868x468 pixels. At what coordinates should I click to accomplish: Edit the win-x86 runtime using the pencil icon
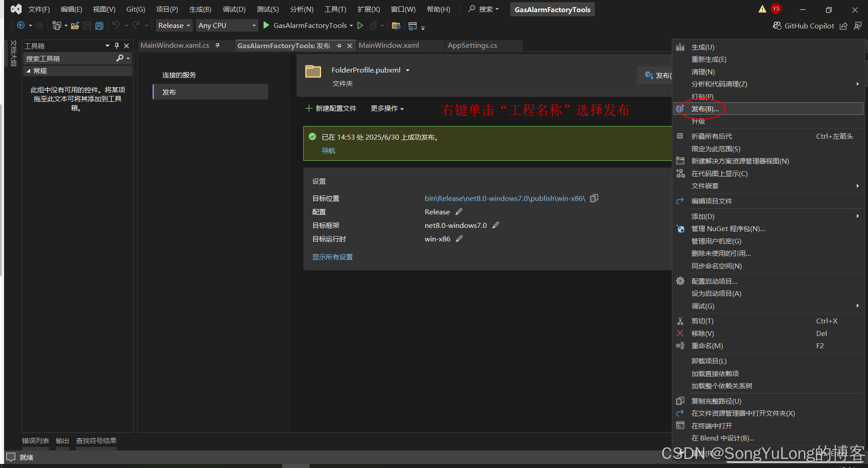(x=459, y=239)
